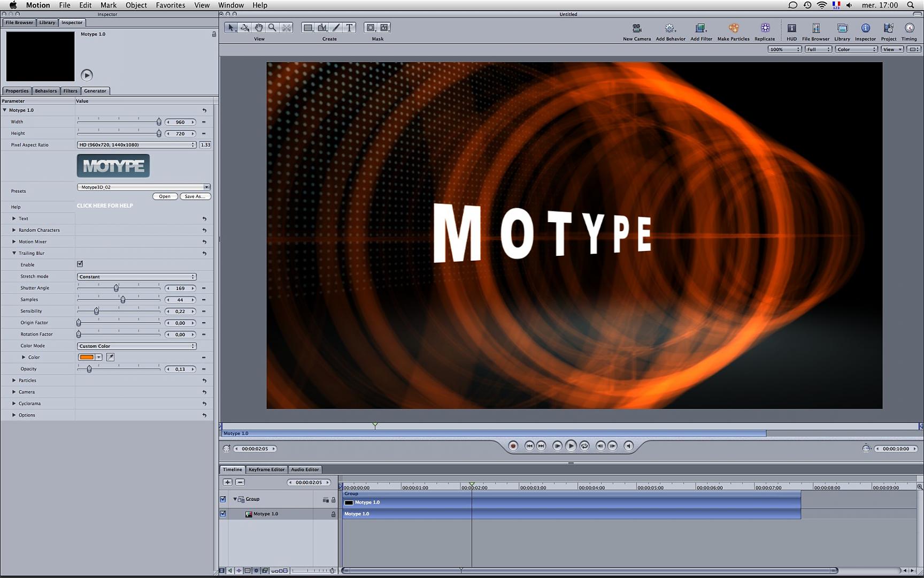Screen dimensions: 924x578
Task: Expand Random Characters group
Action: [14, 230]
